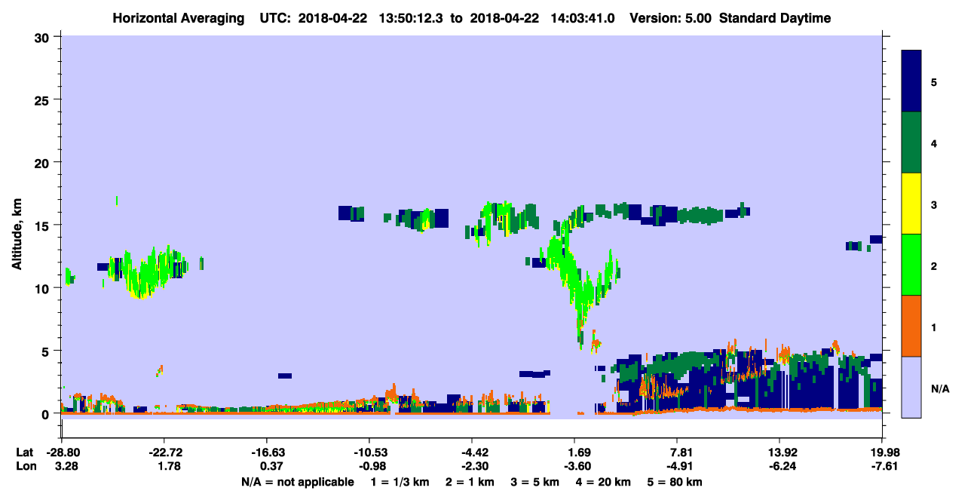Click the 'Lat' row label
The width and height of the screenshot is (980, 503).
(24, 452)
